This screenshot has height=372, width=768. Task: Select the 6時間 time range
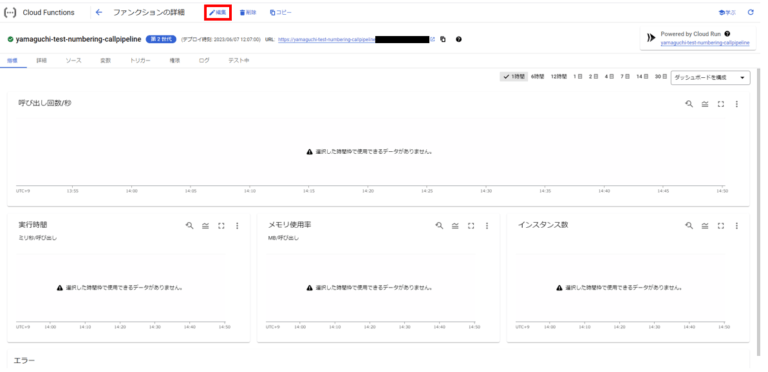click(537, 77)
